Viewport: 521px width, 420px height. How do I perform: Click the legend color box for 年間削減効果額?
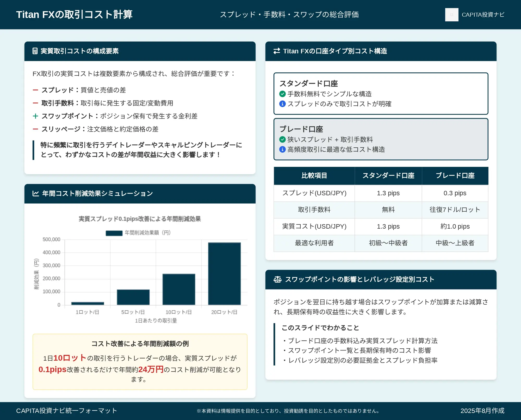[114, 233]
